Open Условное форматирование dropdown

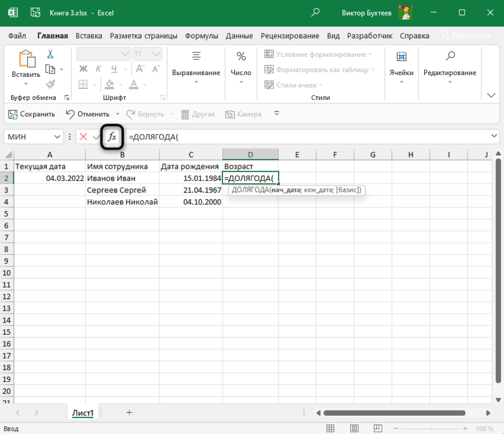[x=318, y=54]
